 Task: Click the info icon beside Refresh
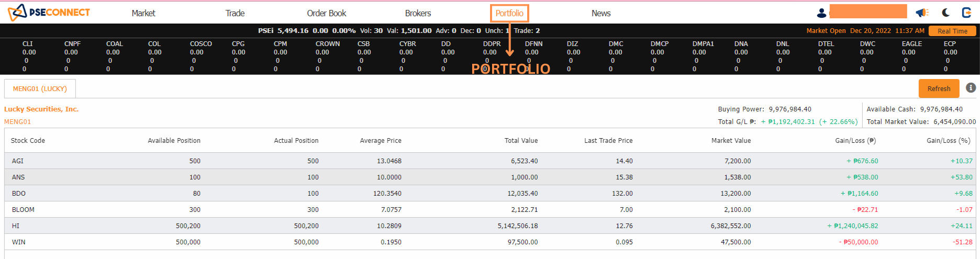coord(971,88)
